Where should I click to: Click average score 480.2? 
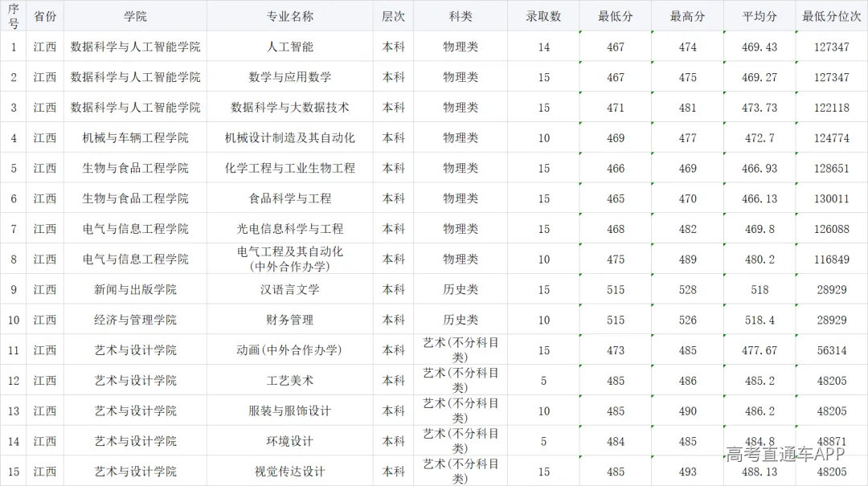759,259
